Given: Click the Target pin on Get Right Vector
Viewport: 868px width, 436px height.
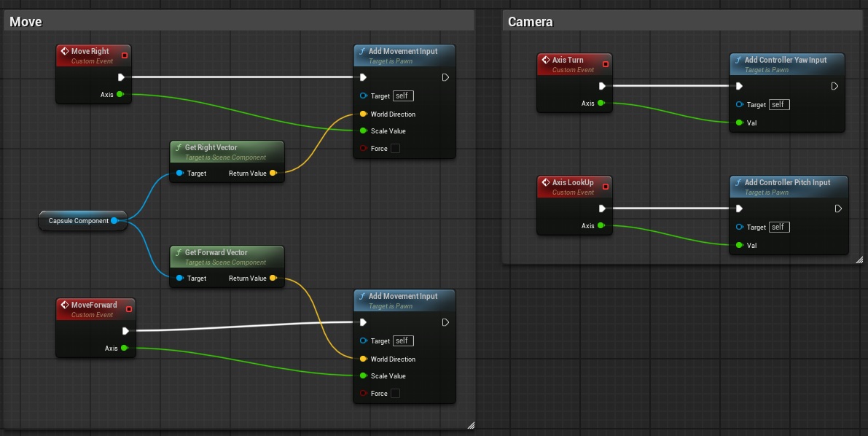Looking at the screenshot, I should [180, 173].
